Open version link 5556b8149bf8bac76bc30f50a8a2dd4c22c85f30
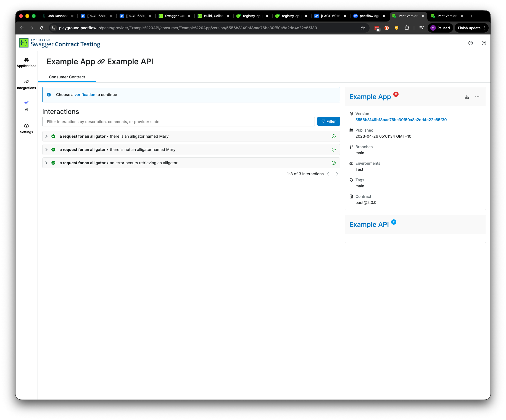The image size is (506, 420). pos(401,120)
